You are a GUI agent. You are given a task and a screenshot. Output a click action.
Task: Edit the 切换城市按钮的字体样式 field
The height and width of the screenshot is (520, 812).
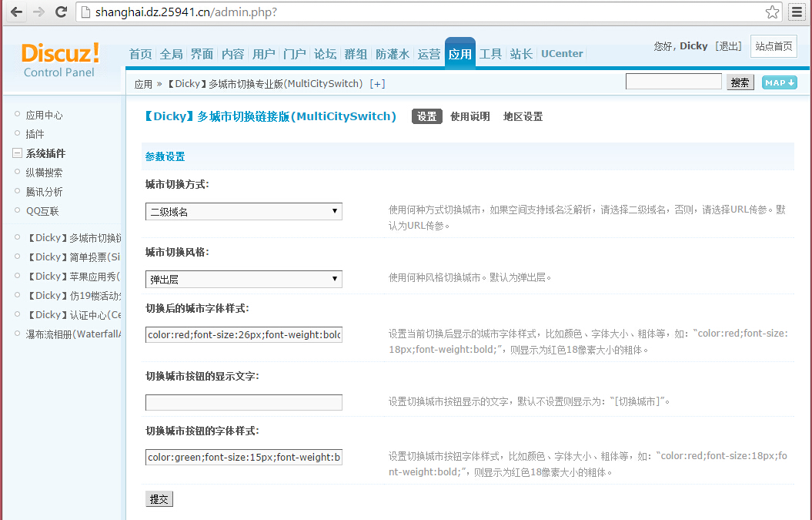point(244,457)
